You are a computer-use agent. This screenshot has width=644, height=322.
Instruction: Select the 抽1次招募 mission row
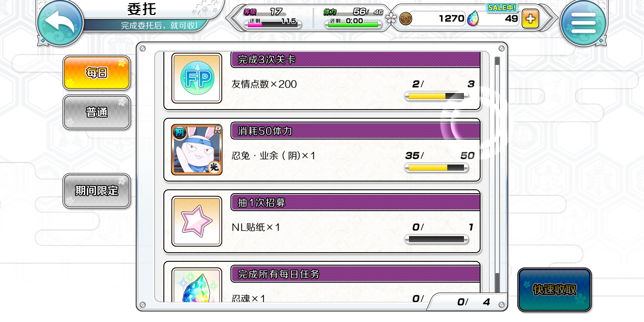[x=322, y=221]
